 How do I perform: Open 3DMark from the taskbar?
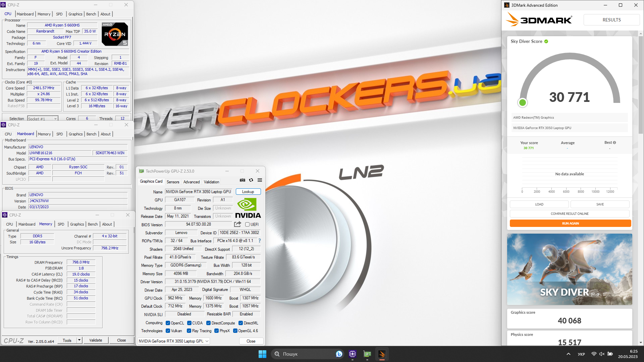coord(382,354)
